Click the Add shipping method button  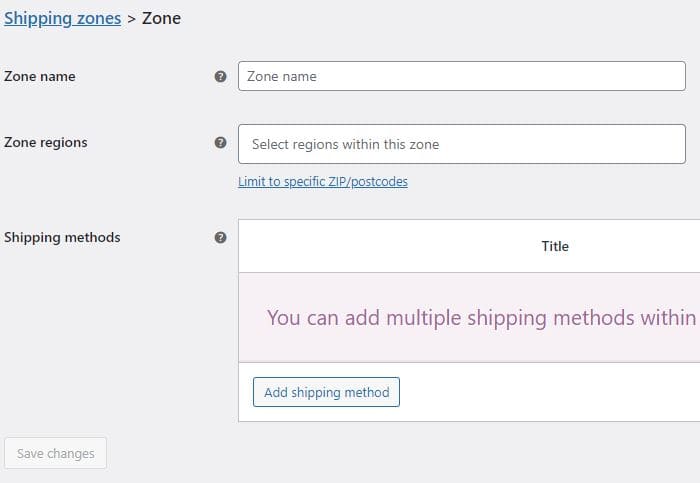tap(326, 392)
